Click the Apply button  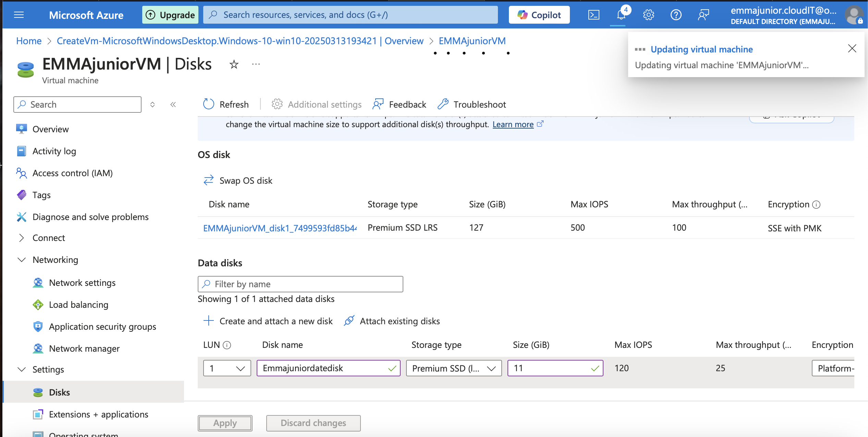point(225,423)
